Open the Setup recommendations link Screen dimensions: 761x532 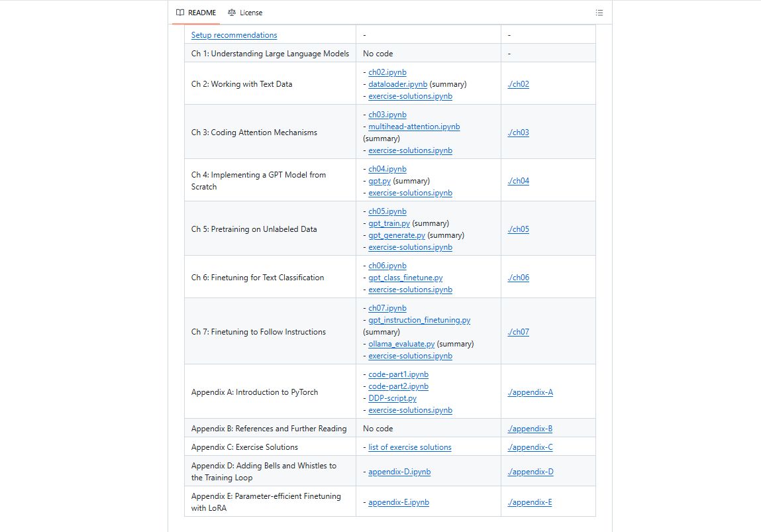(x=234, y=35)
